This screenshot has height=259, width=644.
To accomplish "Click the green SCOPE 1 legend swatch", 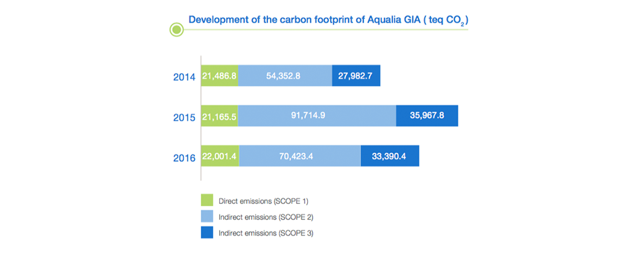I will click(x=207, y=200).
